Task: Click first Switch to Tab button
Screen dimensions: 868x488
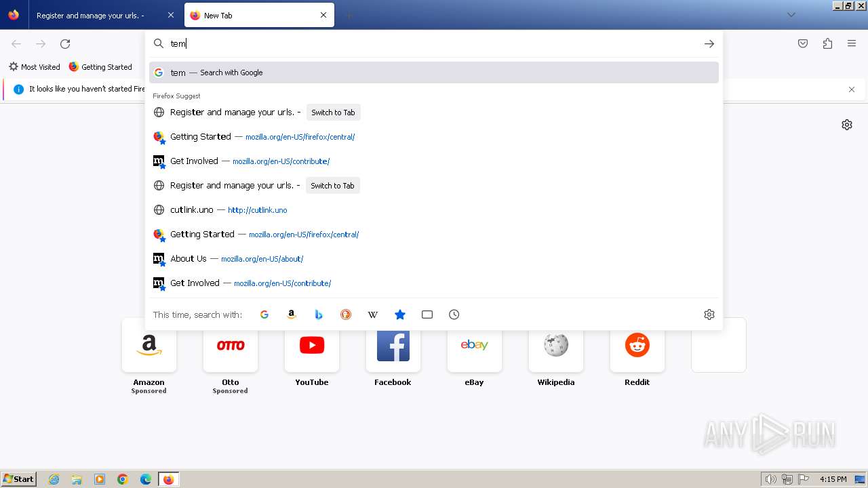Action: click(x=333, y=113)
